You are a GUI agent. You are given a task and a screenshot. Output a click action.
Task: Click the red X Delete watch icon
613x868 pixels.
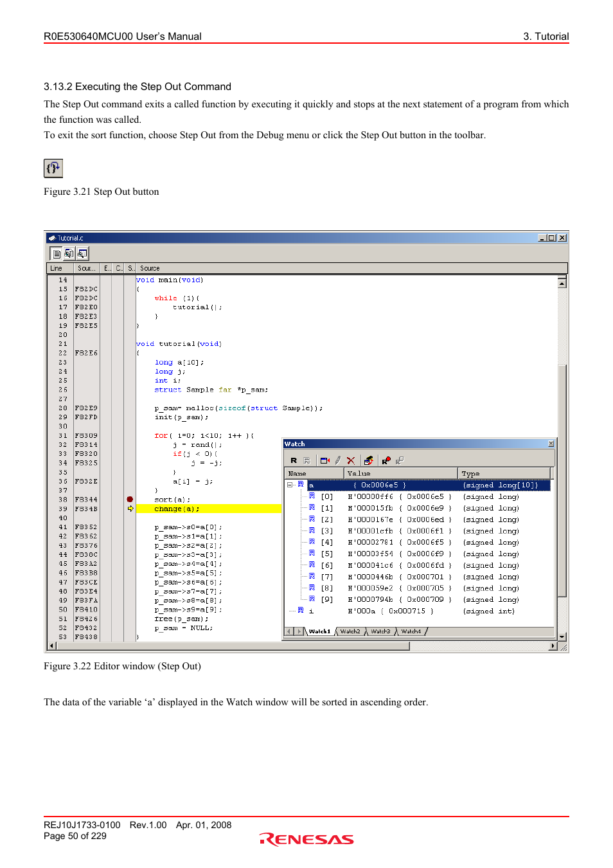click(351, 460)
